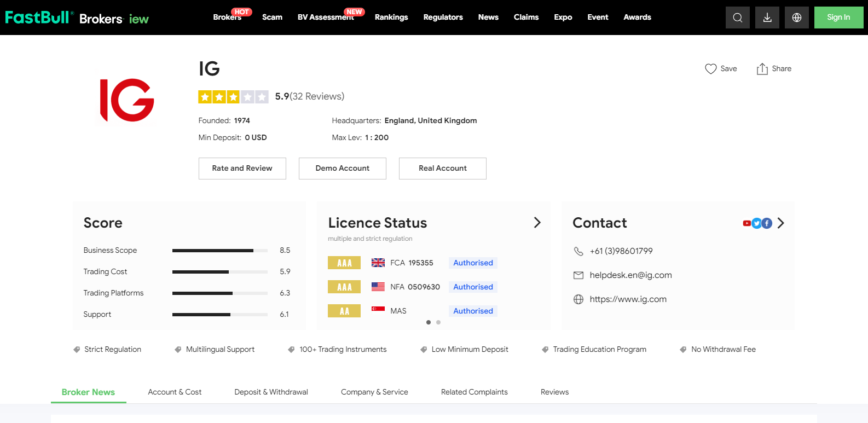Open a Demo Account
This screenshot has width=868, height=423.
(342, 169)
